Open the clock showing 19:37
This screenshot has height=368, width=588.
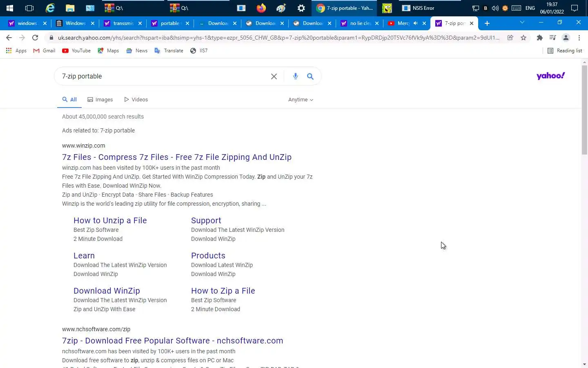[552, 8]
